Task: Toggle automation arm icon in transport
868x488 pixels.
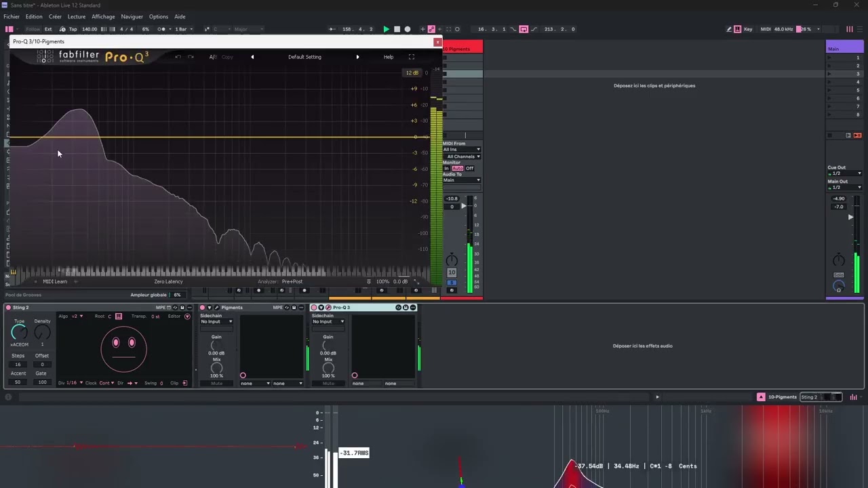Action: (x=431, y=29)
